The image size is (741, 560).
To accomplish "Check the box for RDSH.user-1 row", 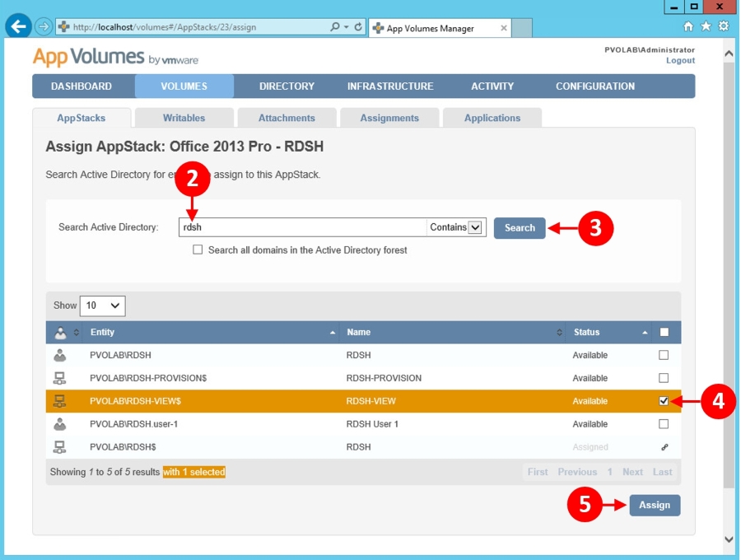I will [x=664, y=424].
